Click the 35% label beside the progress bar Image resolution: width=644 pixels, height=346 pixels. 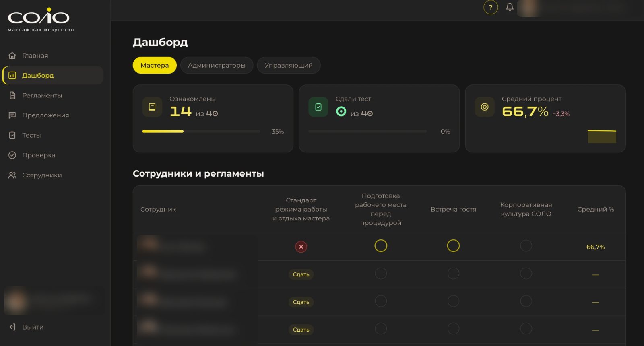coord(278,132)
